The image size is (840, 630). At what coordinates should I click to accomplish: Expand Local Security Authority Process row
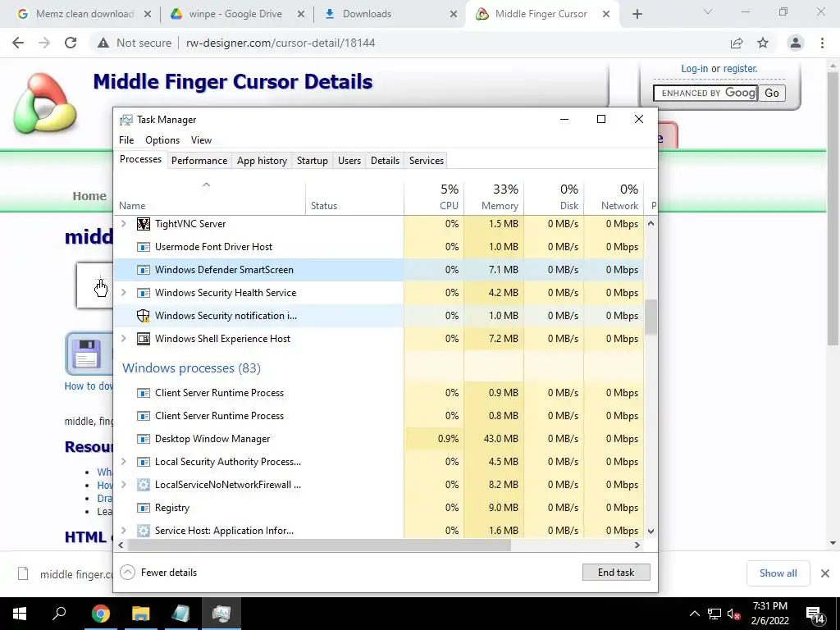coord(124,461)
